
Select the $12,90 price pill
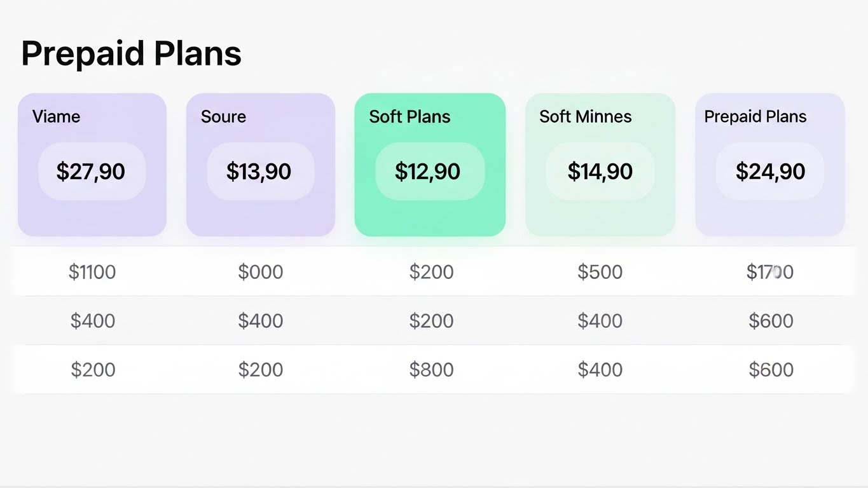coord(430,172)
